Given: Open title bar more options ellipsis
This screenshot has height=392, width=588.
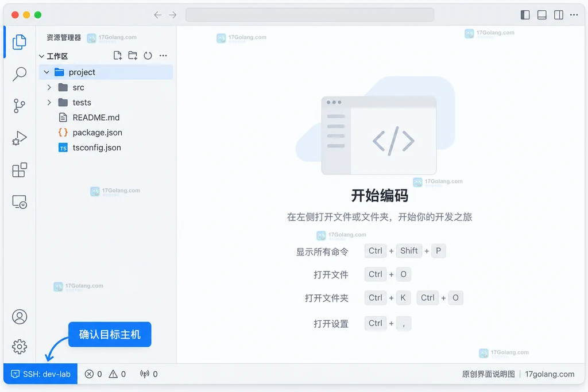Looking at the screenshot, I should (574, 15).
